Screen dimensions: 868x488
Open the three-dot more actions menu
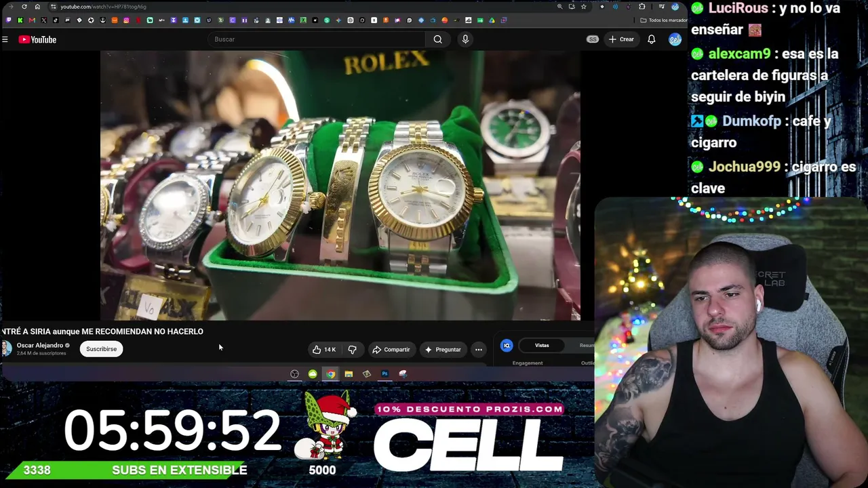tap(479, 350)
